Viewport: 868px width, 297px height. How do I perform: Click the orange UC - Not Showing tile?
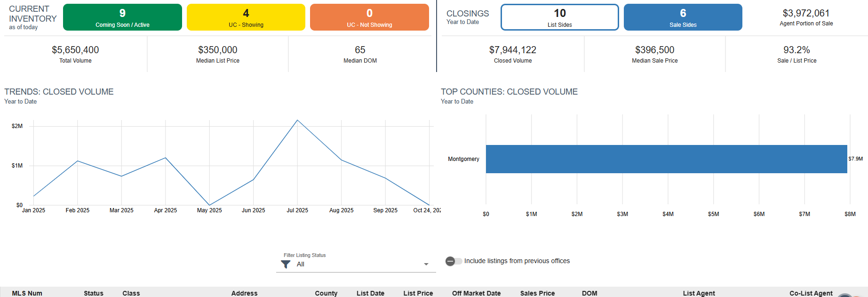point(369,17)
